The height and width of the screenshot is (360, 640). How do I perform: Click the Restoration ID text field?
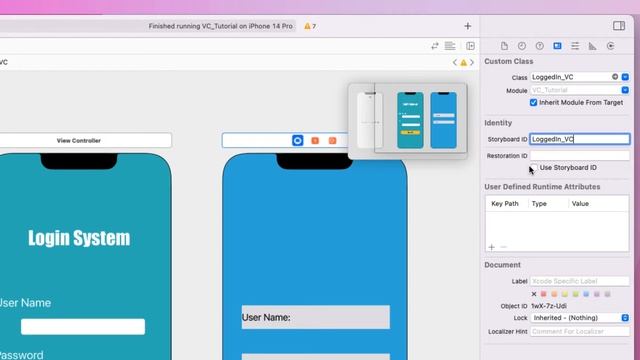click(580, 156)
